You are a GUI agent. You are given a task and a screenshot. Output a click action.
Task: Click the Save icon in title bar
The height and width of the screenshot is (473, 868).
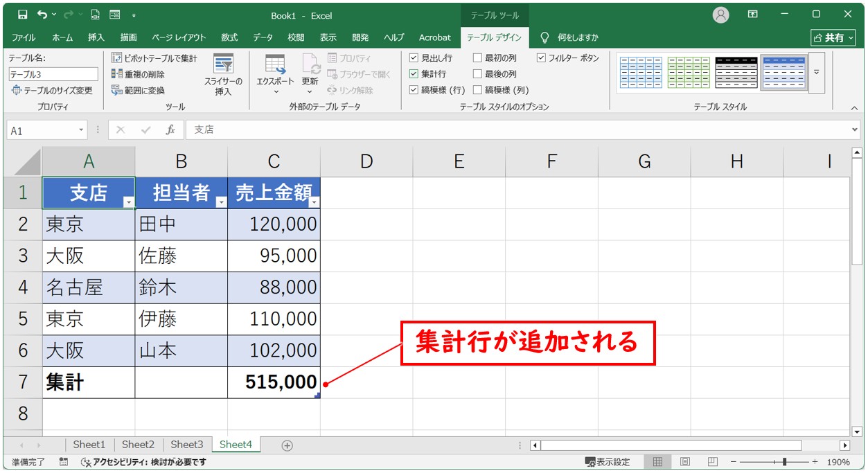(x=23, y=15)
